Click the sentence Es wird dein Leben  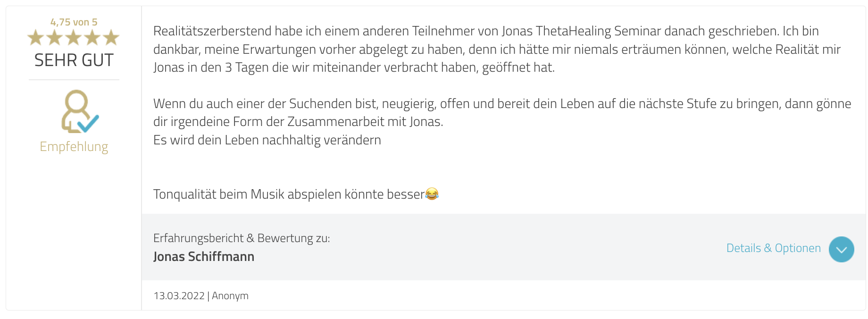[267, 140]
